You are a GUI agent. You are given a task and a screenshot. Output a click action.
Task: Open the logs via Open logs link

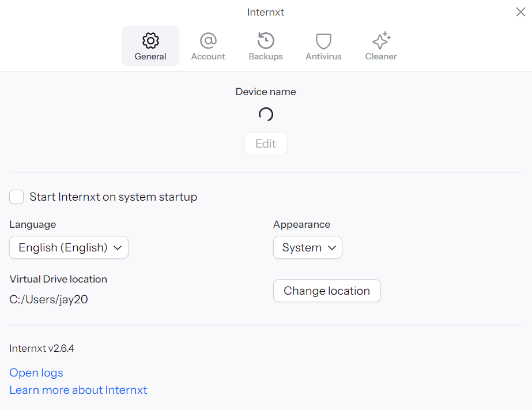(x=36, y=373)
